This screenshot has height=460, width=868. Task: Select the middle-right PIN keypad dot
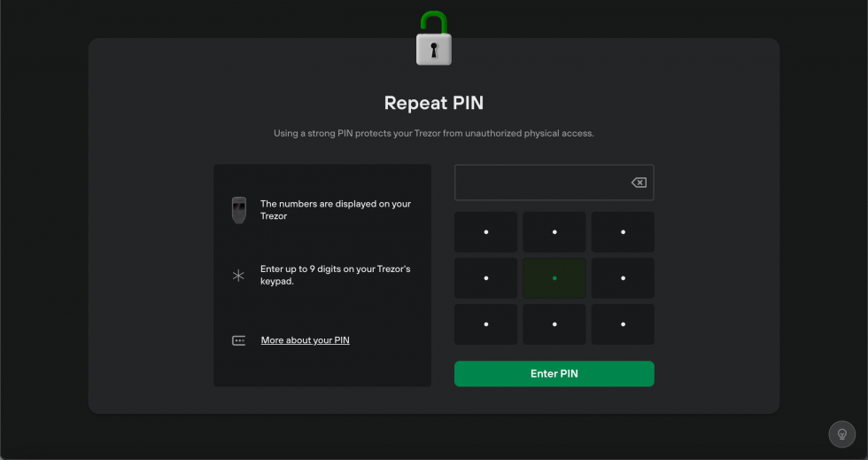623,278
